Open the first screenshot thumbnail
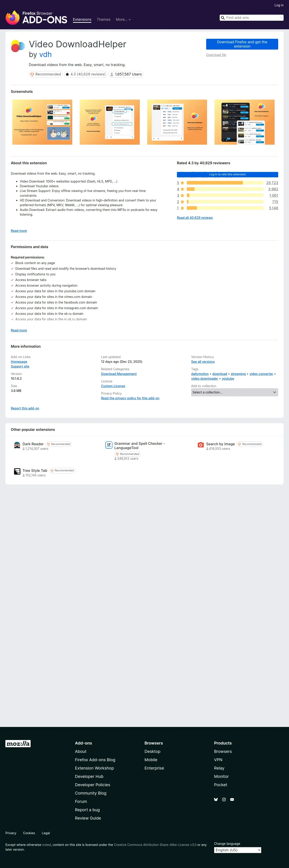289x868 pixels. point(42,122)
